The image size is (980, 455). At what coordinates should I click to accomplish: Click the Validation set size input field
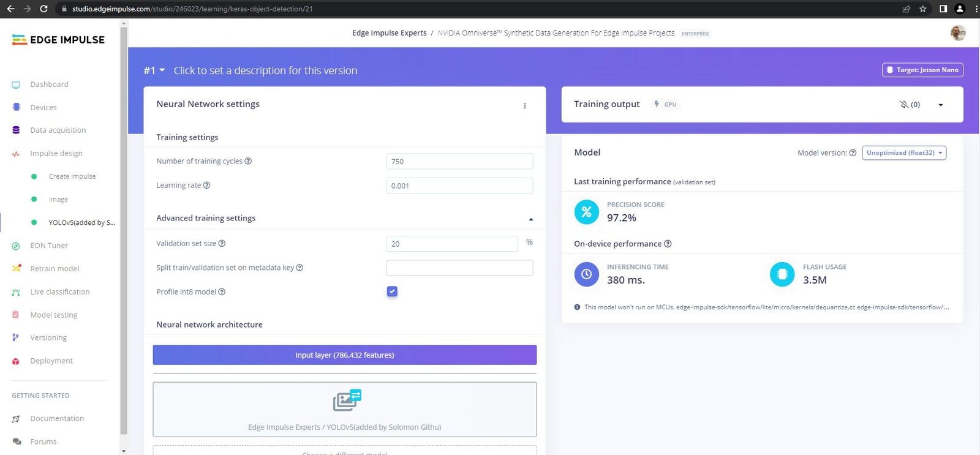(452, 244)
